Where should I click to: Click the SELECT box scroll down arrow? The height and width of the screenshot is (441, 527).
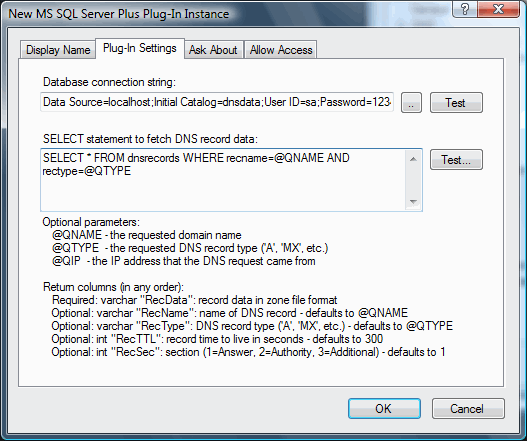(413, 202)
